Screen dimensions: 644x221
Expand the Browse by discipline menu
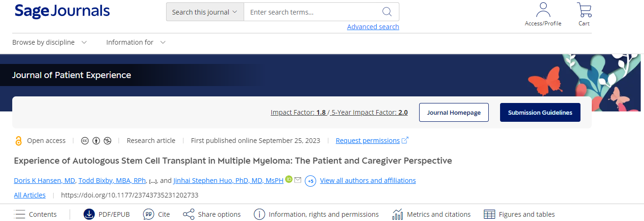pos(49,42)
